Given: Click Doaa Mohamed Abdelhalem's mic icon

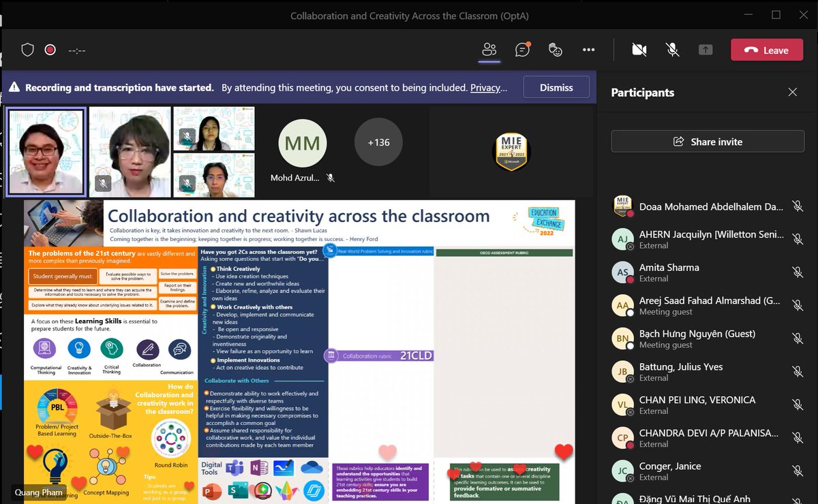Looking at the screenshot, I should tap(797, 206).
